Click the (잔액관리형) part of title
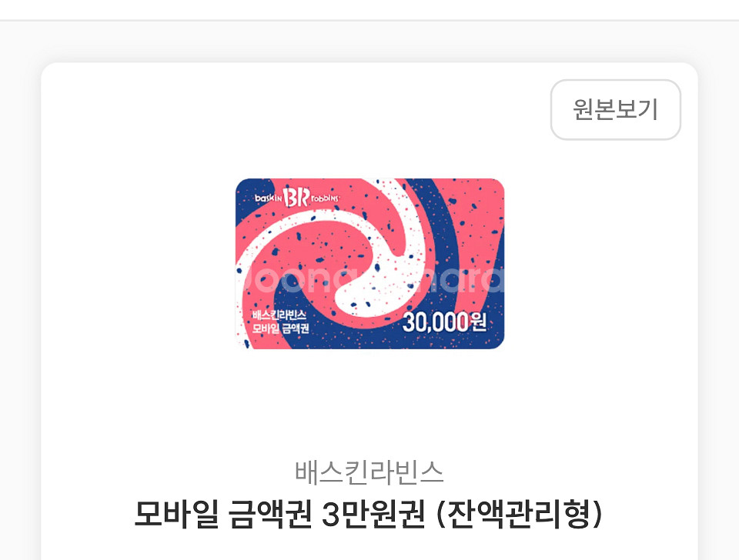739x560 pixels. tap(520, 514)
